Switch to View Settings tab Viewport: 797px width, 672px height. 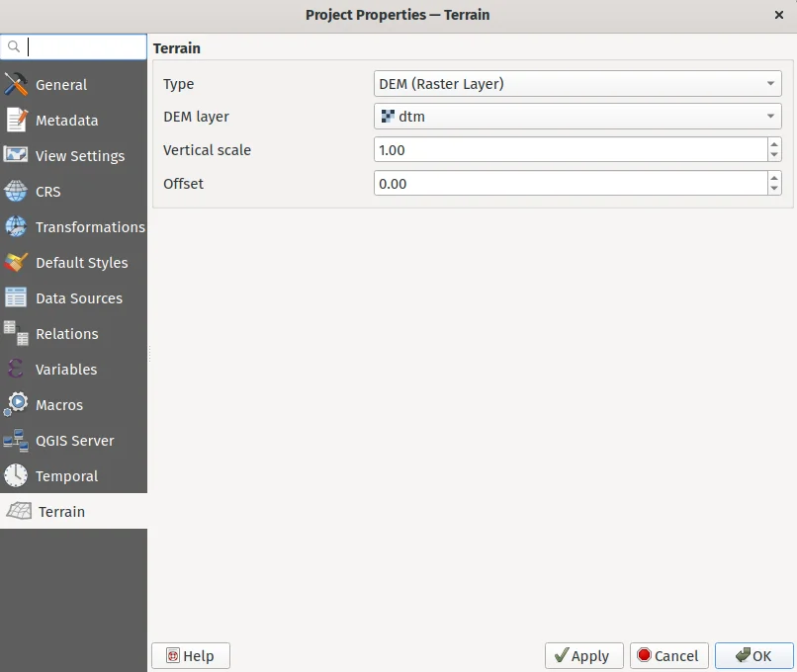click(x=79, y=156)
